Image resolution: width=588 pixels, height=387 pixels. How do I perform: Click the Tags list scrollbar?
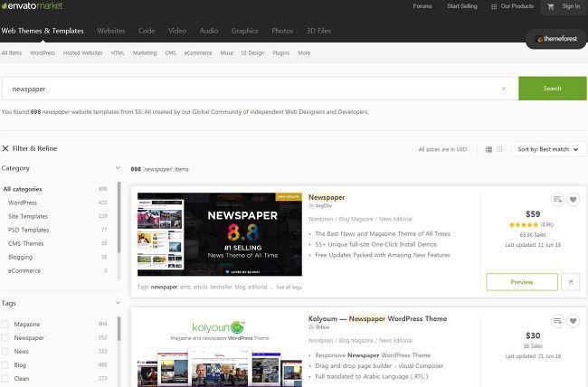pos(119,329)
